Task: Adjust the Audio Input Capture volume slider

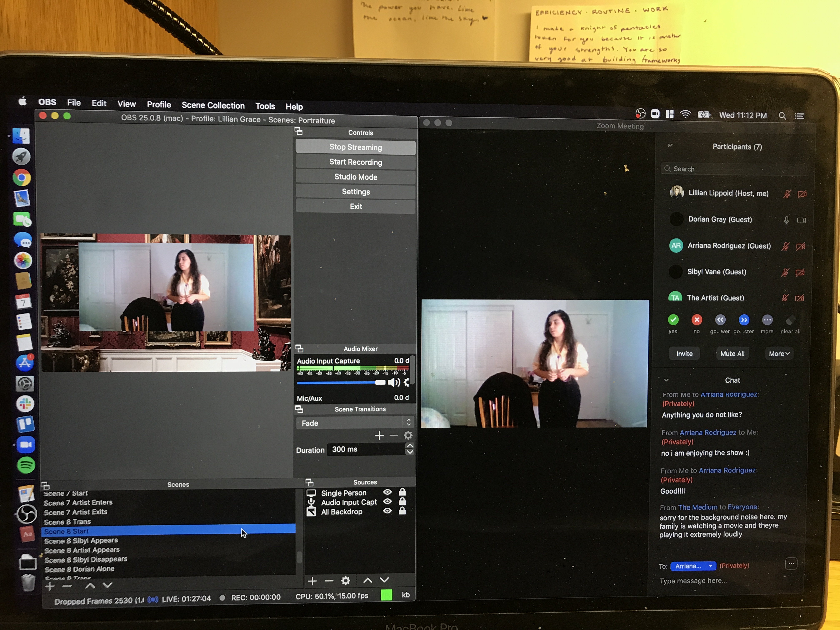Action: pos(341,383)
